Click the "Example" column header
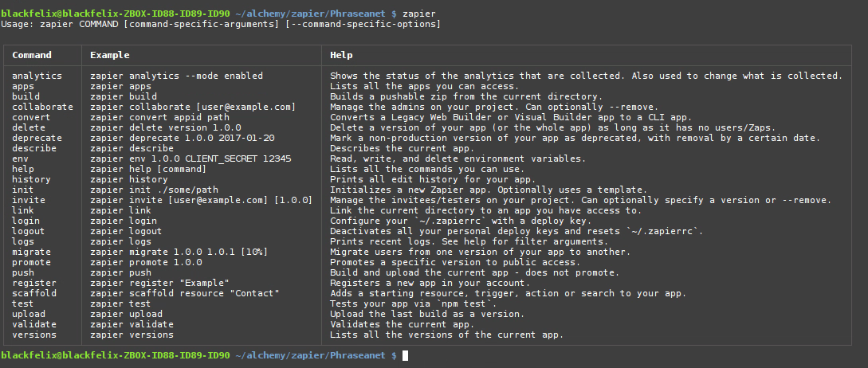Image resolution: width=868 pixels, height=368 pixels. click(x=110, y=56)
